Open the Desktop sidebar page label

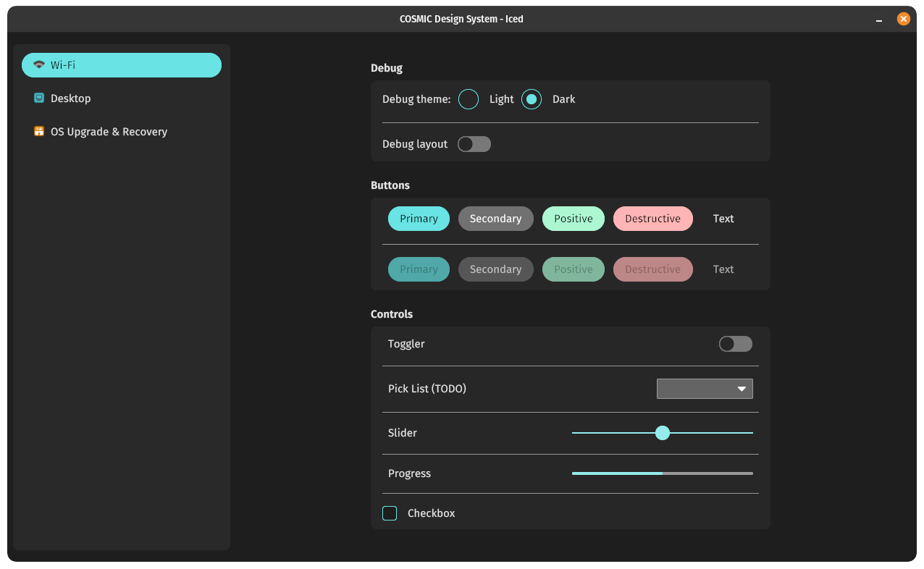(71, 98)
